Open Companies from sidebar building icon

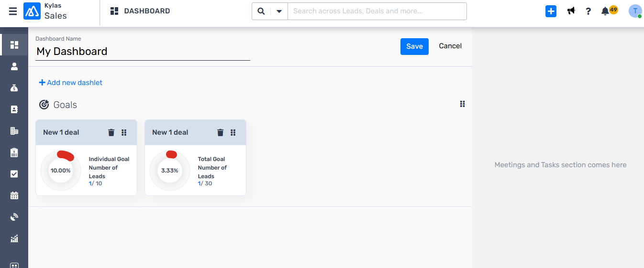(x=14, y=131)
